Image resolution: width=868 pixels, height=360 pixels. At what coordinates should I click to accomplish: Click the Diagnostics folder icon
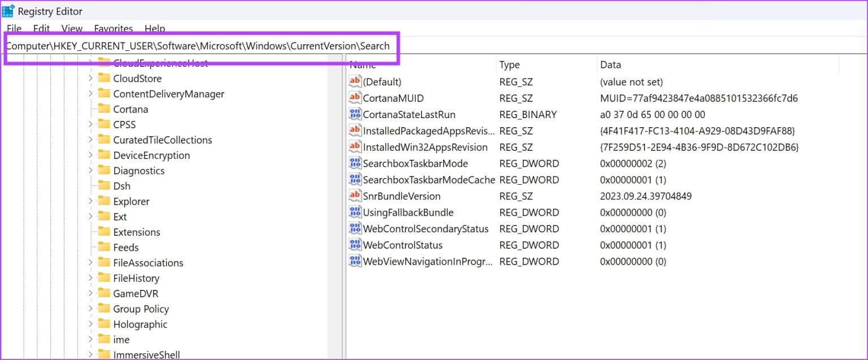(x=103, y=170)
